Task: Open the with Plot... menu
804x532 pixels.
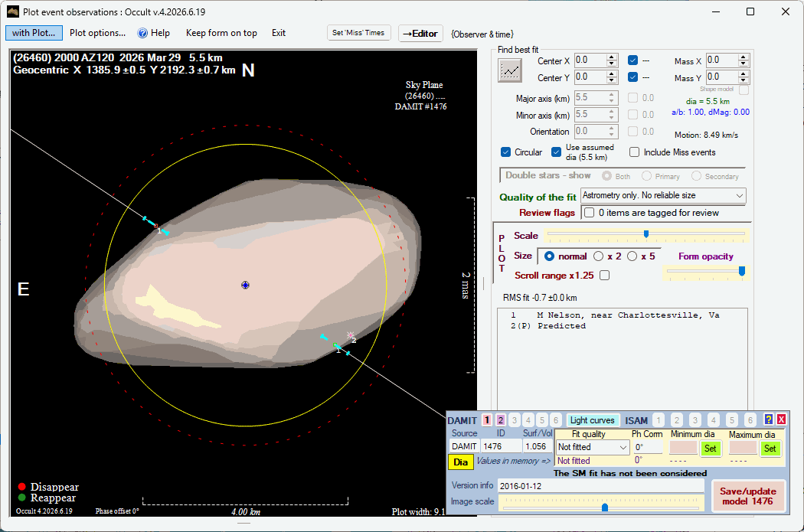Action: pos(34,33)
